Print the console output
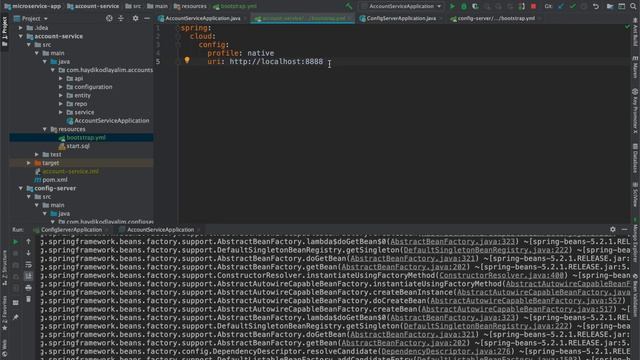640x360 pixels. click(28, 288)
